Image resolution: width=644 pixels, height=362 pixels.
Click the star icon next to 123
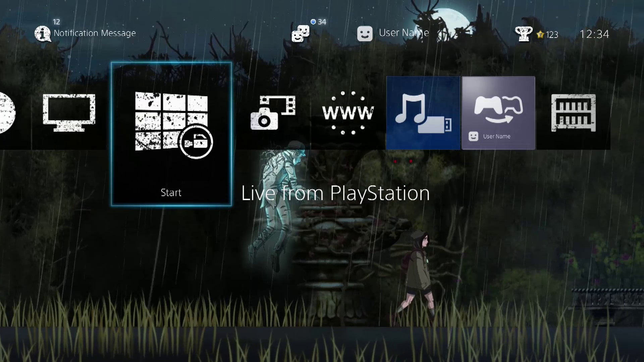point(540,35)
